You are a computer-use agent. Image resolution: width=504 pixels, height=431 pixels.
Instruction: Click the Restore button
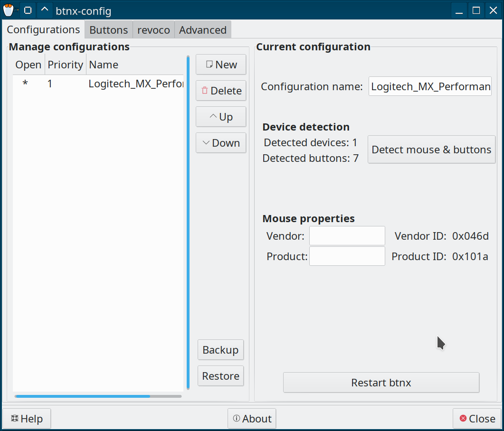[221, 376]
